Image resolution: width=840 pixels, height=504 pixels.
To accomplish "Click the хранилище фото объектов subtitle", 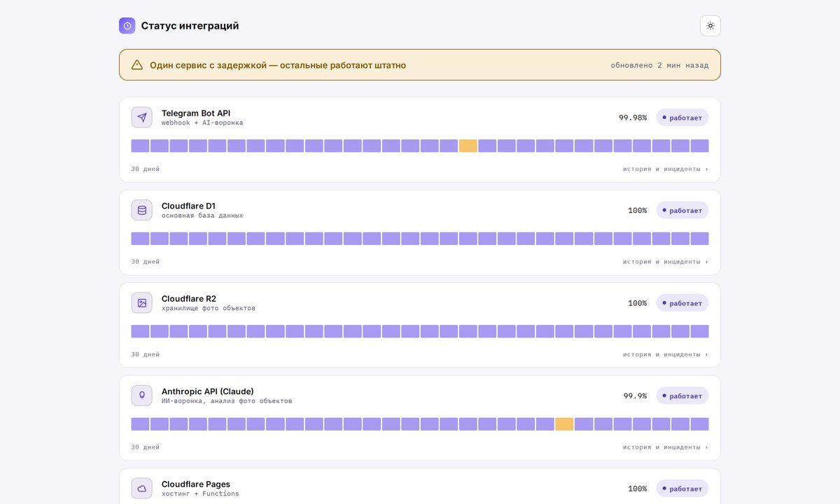I will pyautogui.click(x=209, y=308).
